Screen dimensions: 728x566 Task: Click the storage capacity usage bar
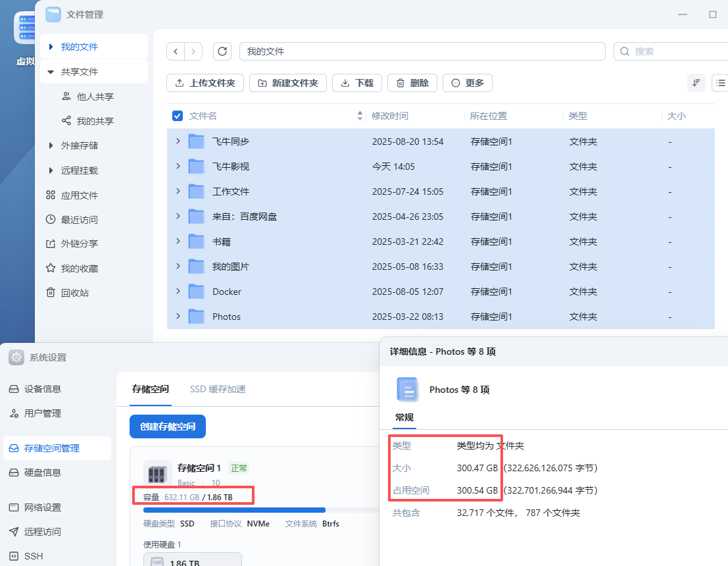tap(261, 510)
